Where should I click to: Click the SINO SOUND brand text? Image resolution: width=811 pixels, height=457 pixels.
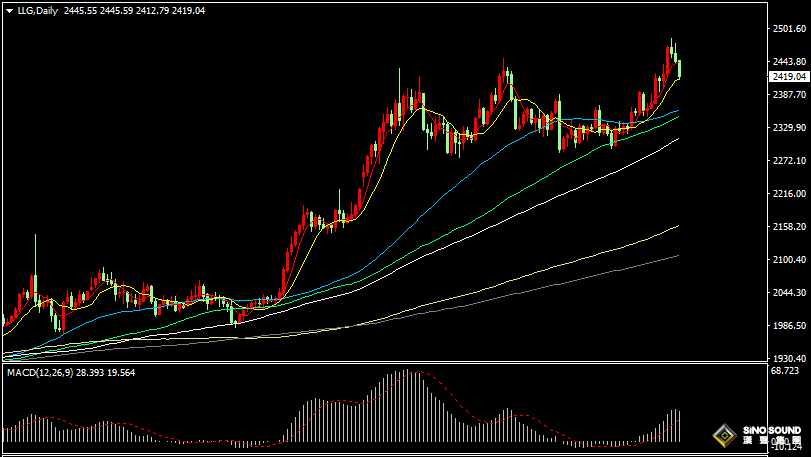(x=773, y=430)
